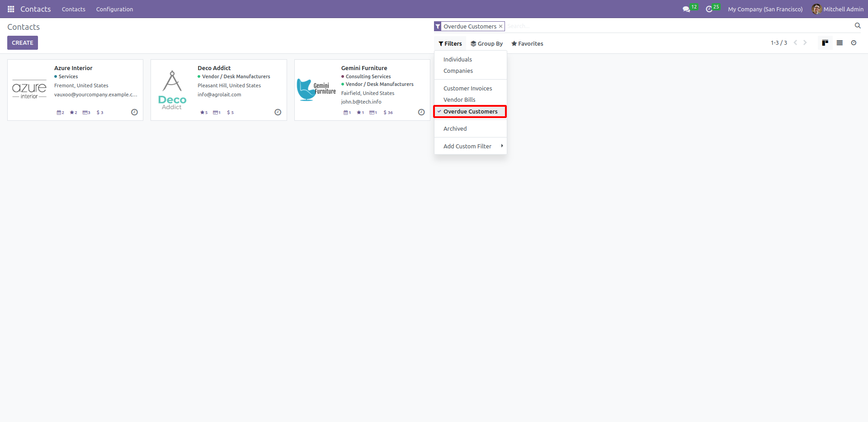The image size is (868, 422).
Task: Open Azure Interior's sales dollar count
Action: (x=100, y=113)
